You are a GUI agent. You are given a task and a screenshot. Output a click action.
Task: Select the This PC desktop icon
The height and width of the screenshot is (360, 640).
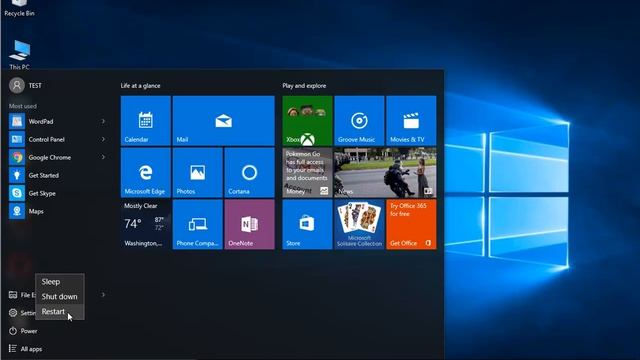coord(19,55)
